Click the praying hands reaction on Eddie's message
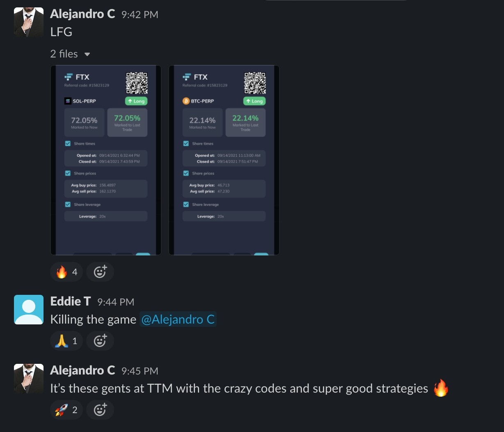 [x=66, y=341]
